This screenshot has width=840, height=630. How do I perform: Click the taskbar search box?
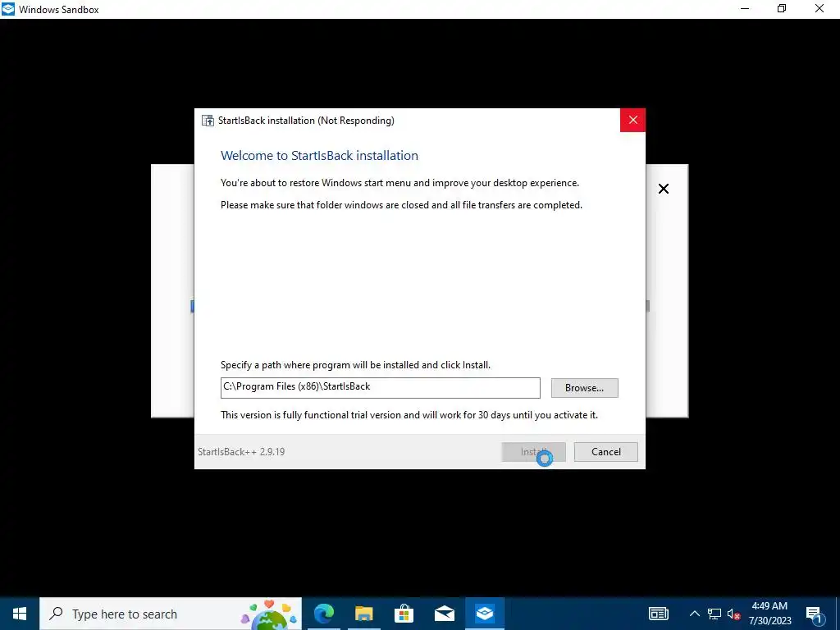(171, 614)
